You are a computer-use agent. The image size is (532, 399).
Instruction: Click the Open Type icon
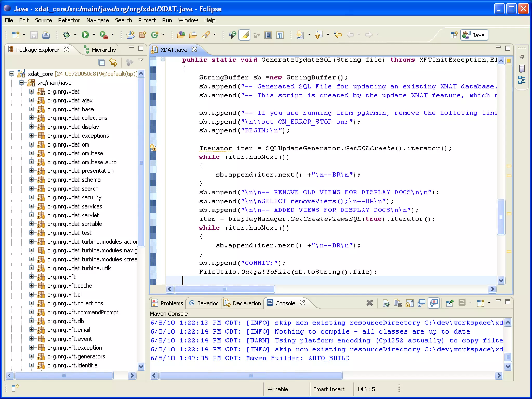point(181,35)
